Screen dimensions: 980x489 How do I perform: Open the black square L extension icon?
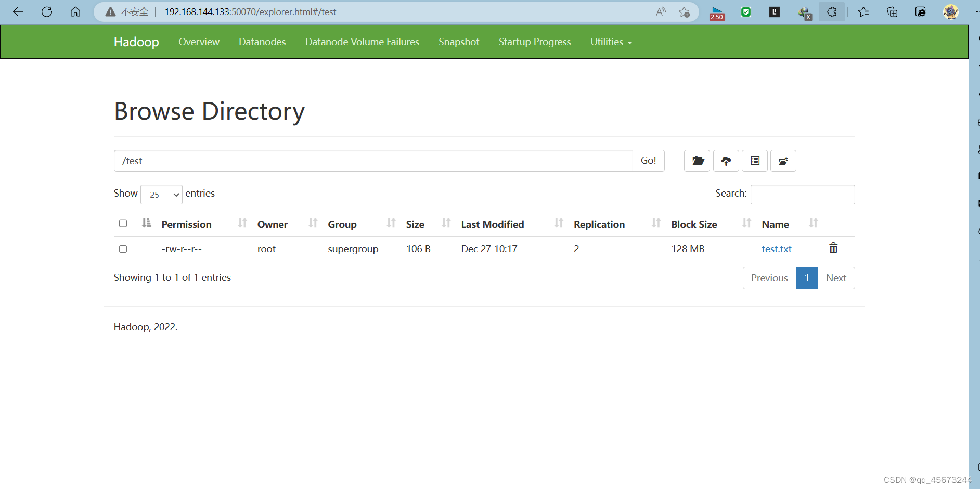pyautogui.click(x=775, y=11)
